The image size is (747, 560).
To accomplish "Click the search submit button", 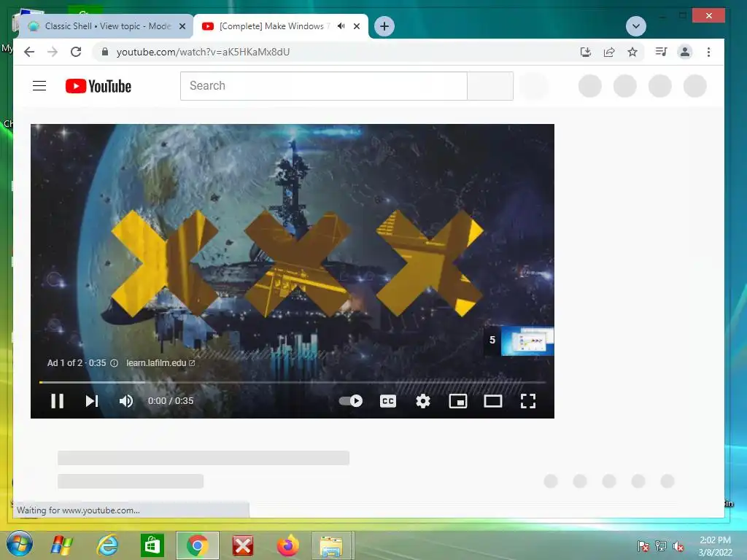I will tap(490, 86).
